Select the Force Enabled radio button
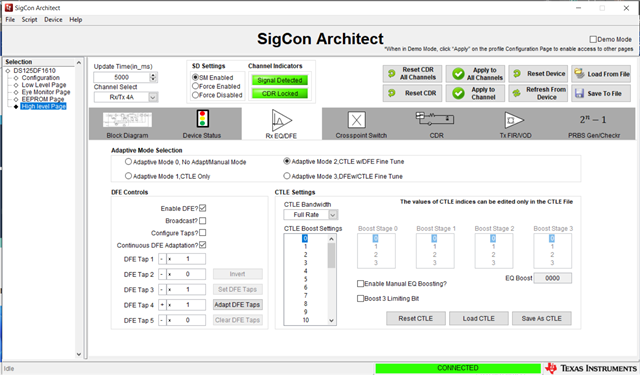 (x=196, y=86)
